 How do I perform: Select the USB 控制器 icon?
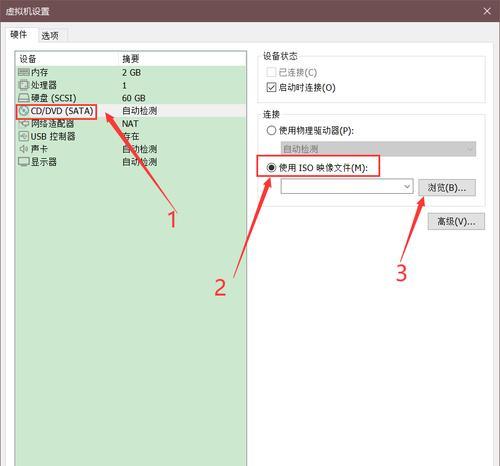point(24,136)
